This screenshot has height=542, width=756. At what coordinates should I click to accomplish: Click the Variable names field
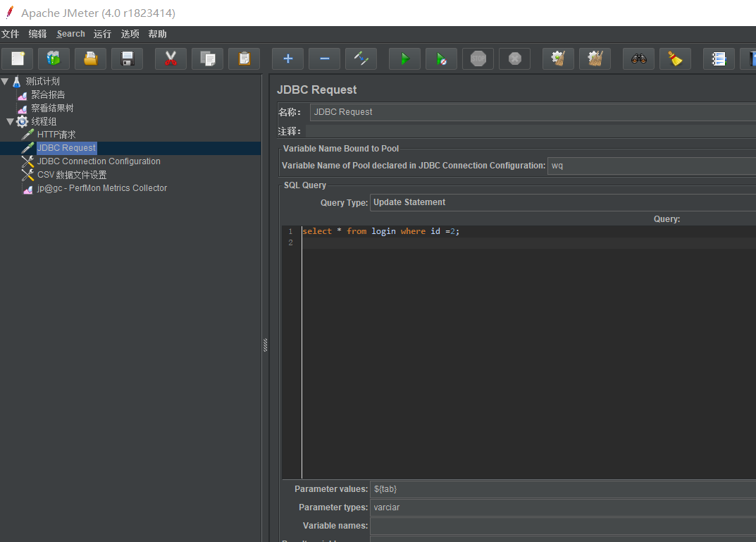pyautogui.click(x=563, y=526)
